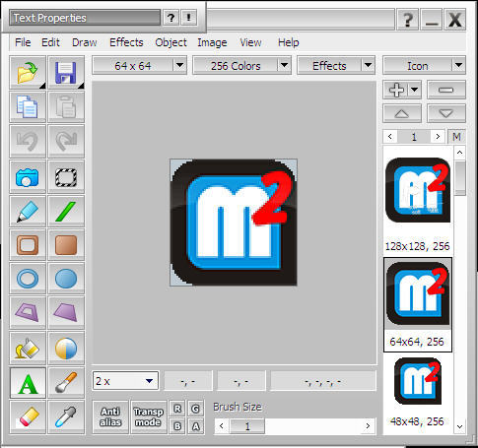Select the filled ellipse tool

pyautogui.click(x=66, y=279)
